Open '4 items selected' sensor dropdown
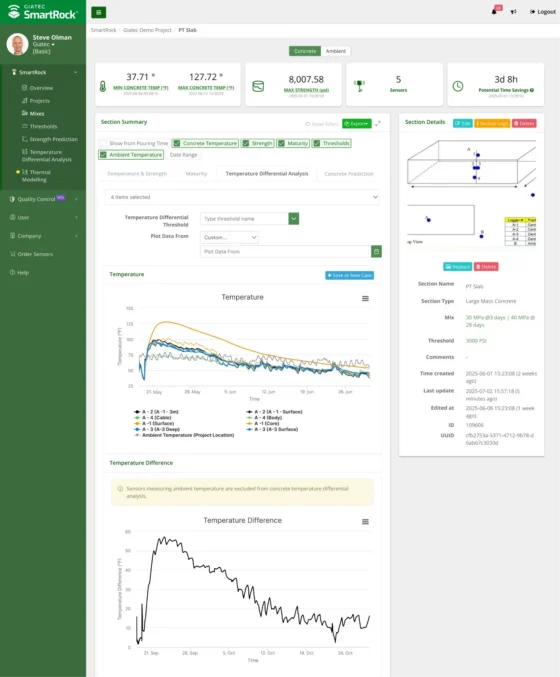 point(242,197)
